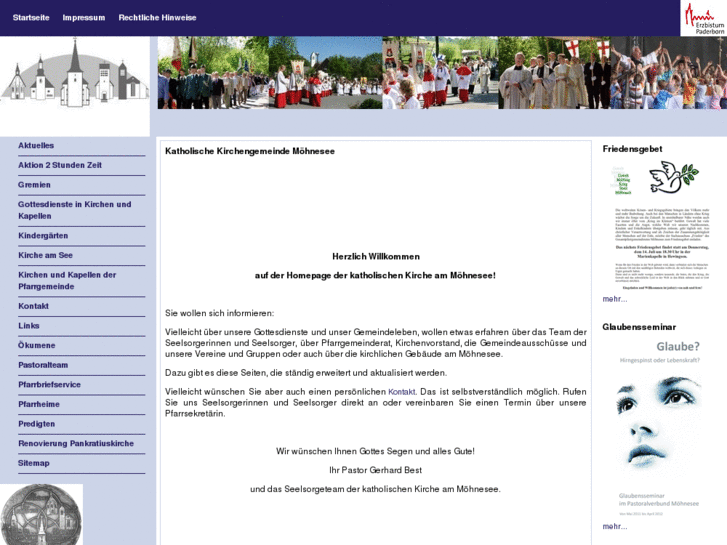Click the text Ihr Pastor Gerhard Best

[376, 470]
